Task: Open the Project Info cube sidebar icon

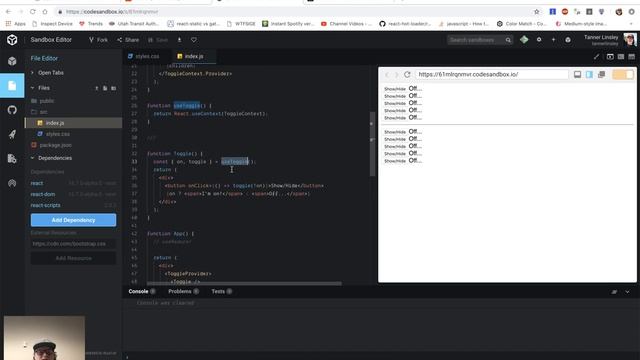Action: (x=12, y=61)
